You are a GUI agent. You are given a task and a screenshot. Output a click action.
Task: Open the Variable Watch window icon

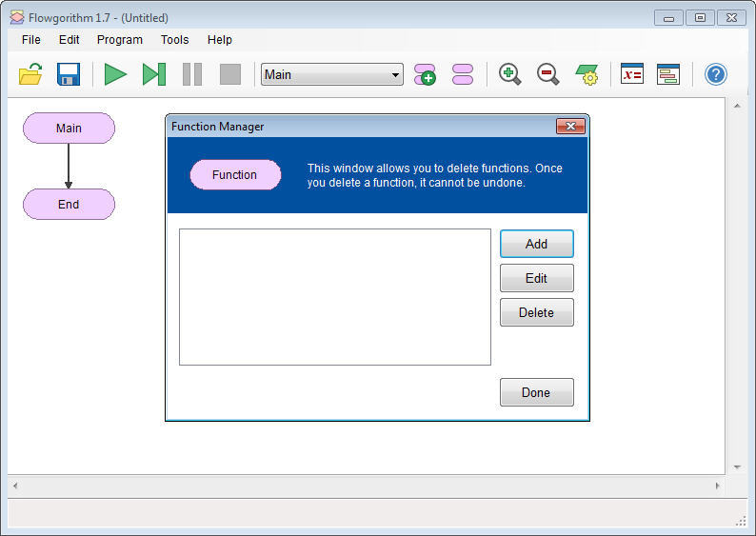[632, 74]
